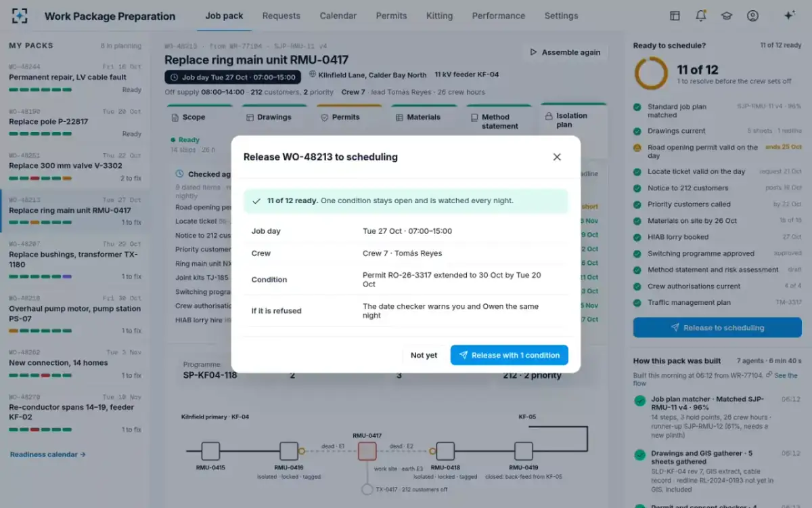Click the status bars under Overhaul pump motor
This screenshot has width=812, height=508.
pos(41,331)
